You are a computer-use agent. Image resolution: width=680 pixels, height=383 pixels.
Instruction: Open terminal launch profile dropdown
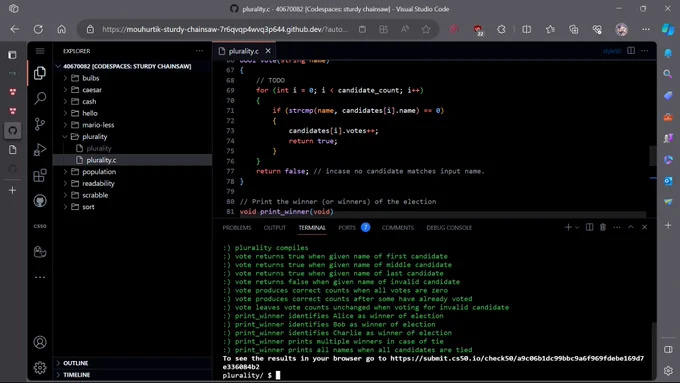tap(577, 227)
